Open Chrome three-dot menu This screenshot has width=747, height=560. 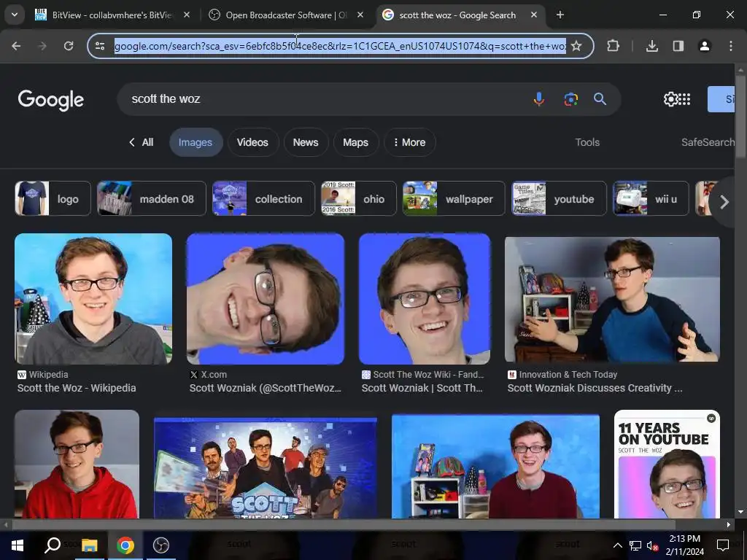731,46
